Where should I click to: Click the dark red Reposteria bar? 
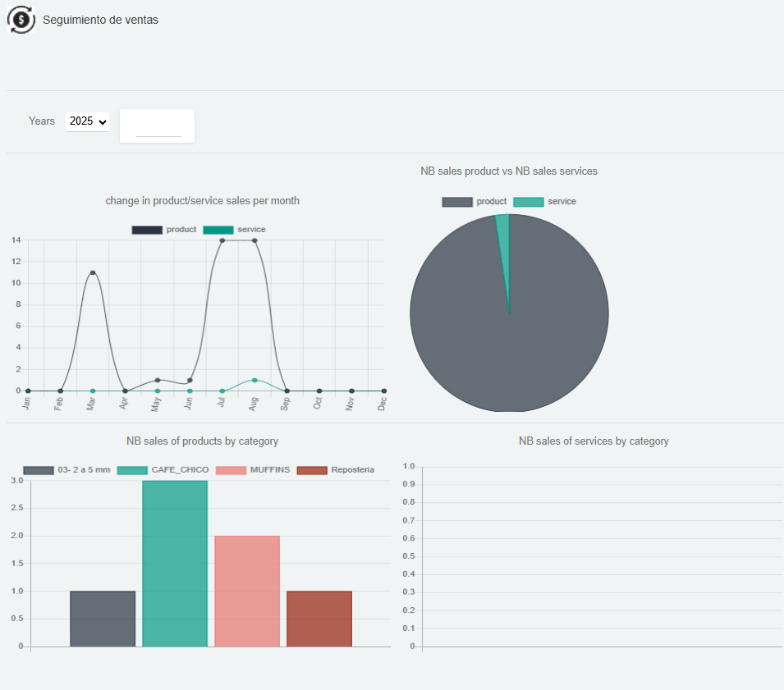click(x=319, y=619)
